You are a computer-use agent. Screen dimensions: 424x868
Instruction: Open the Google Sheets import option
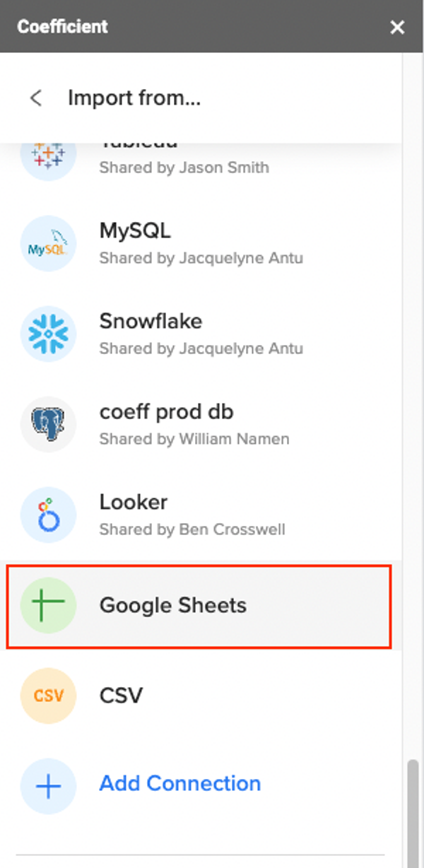171,606
